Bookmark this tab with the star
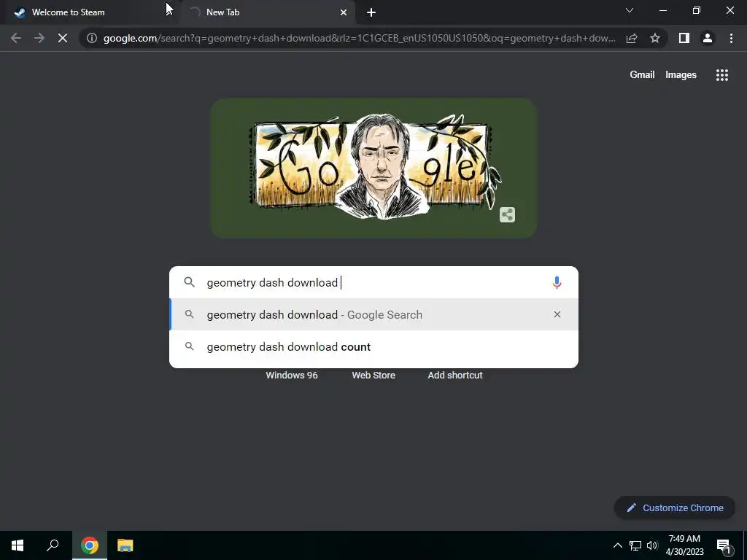Viewport: 747px width, 560px height. (655, 38)
